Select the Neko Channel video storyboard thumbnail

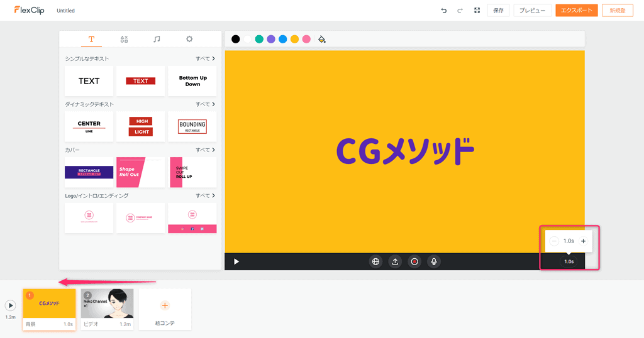107,304
